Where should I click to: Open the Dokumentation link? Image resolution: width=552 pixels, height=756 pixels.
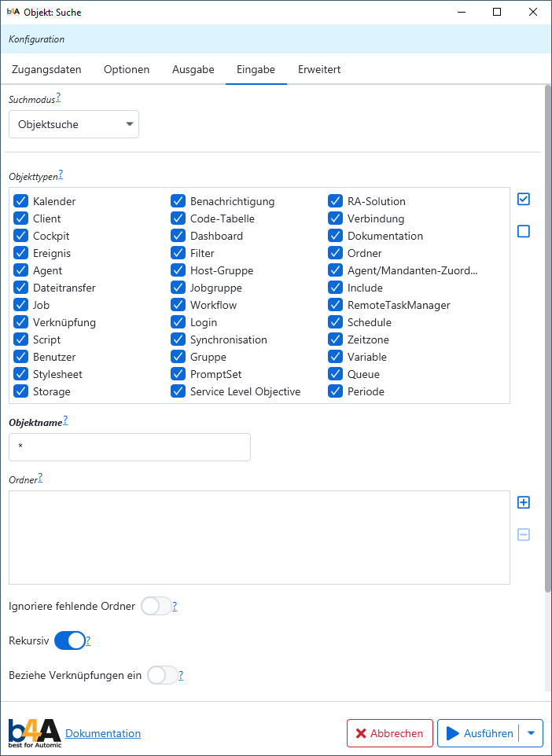click(103, 733)
